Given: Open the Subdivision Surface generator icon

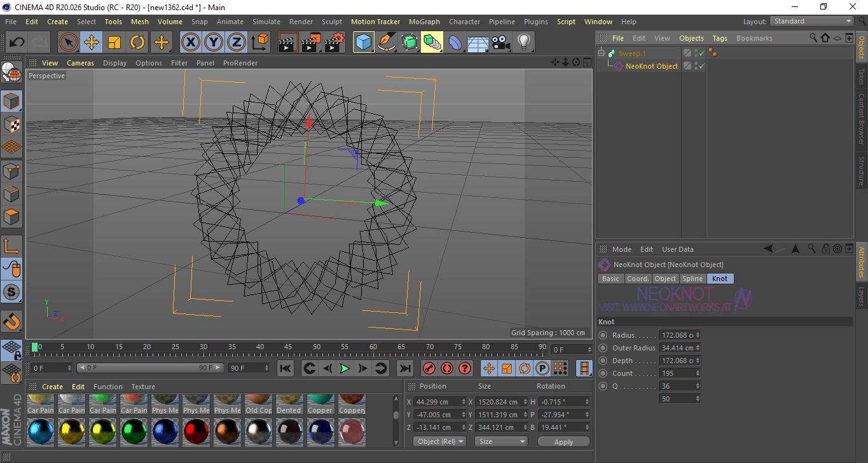Looking at the screenshot, I should tap(409, 43).
